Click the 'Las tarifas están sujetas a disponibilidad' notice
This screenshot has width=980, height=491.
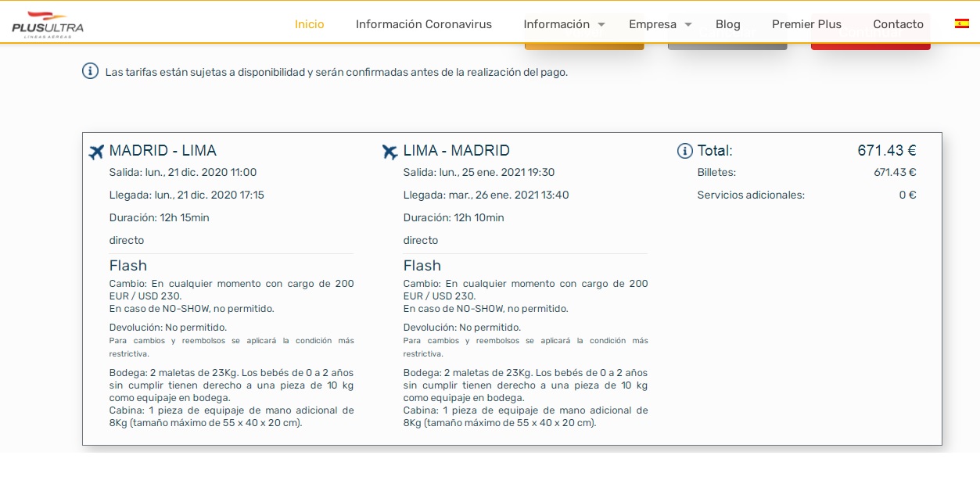point(336,72)
